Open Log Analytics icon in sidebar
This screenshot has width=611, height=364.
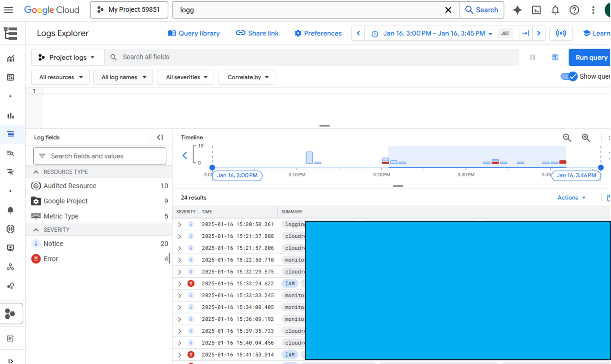tap(10, 153)
